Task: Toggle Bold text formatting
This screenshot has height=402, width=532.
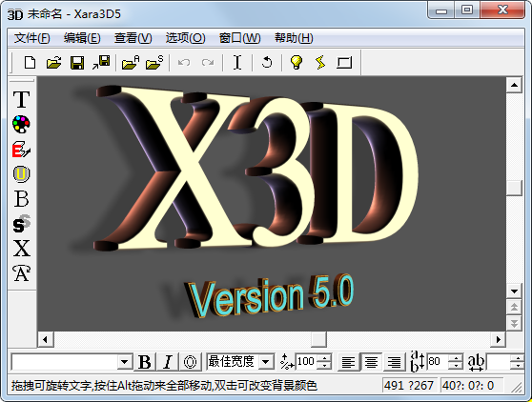Action: (x=145, y=362)
